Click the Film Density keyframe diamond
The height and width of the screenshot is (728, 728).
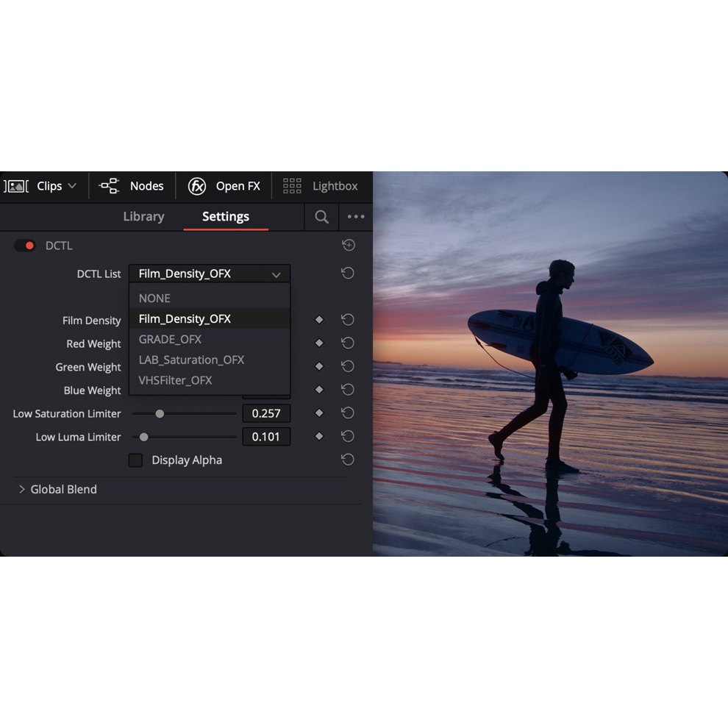319,320
